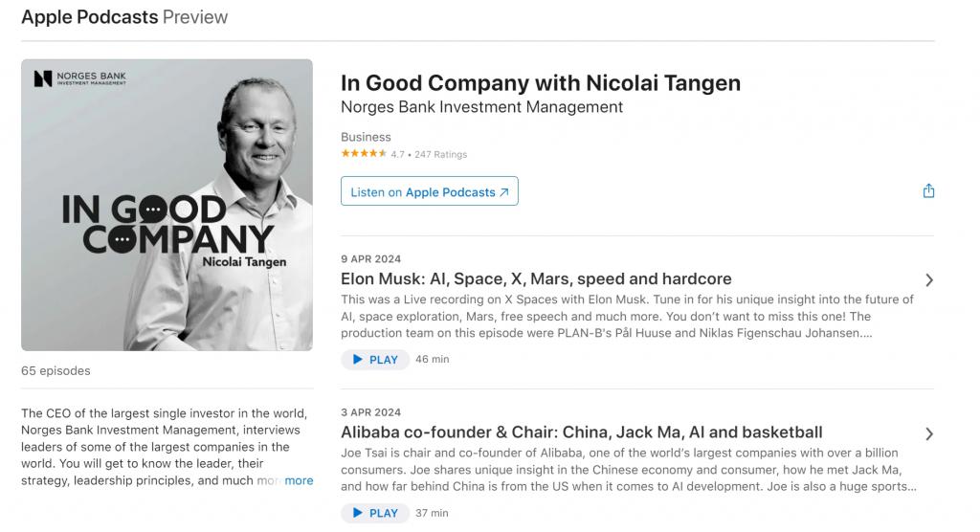Expand podcast description with more link
This screenshot has height=532, width=980.
[x=299, y=480]
